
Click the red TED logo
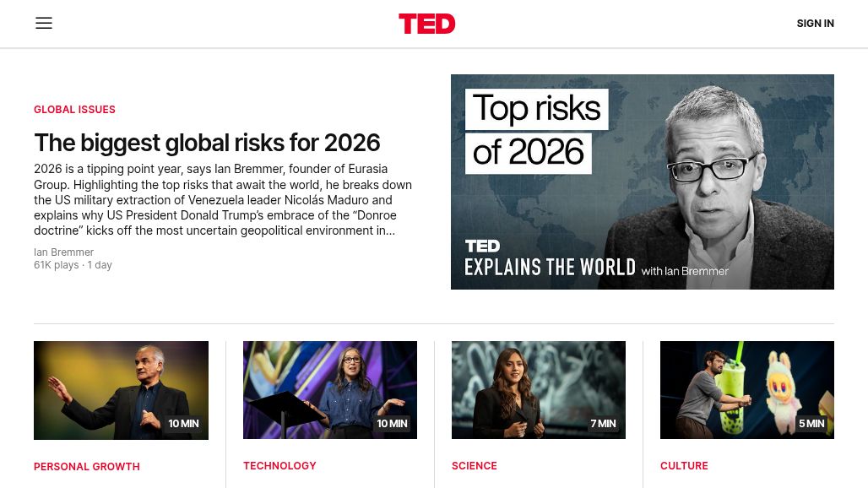click(426, 24)
